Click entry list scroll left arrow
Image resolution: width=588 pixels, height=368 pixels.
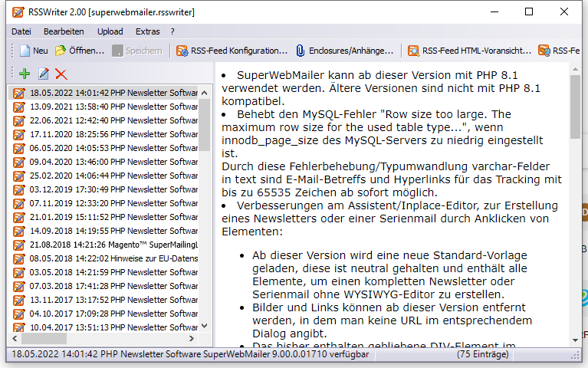pyautogui.click(x=15, y=338)
